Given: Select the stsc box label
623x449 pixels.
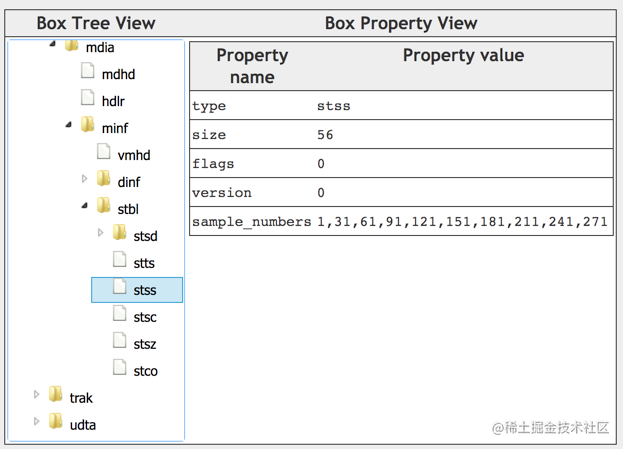Looking at the screenshot, I should (145, 317).
